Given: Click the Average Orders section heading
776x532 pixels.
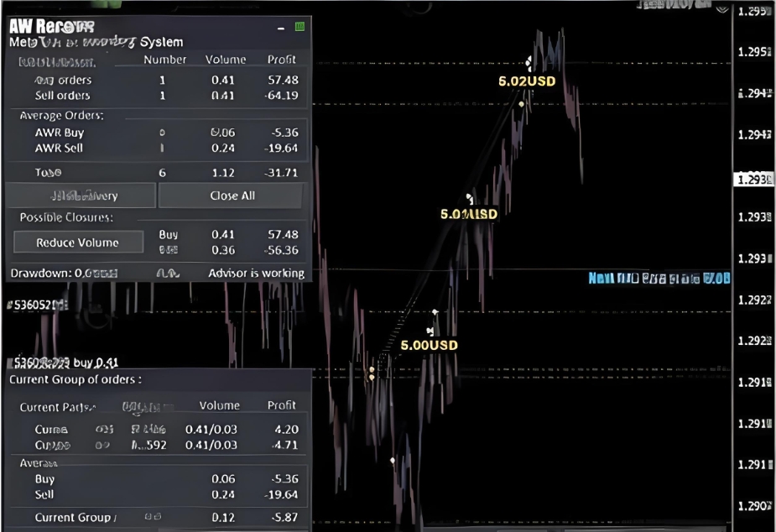Looking at the screenshot, I should click(x=62, y=115).
